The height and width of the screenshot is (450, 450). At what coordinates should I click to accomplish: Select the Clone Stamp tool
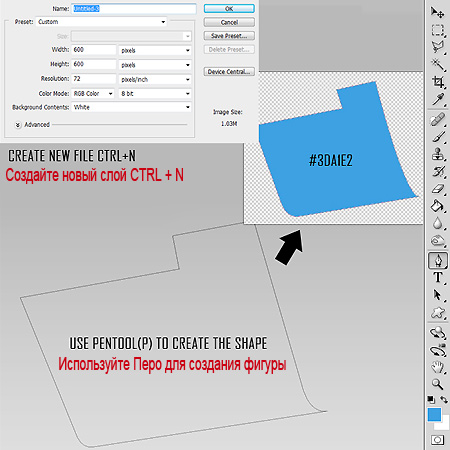point(438,155)
